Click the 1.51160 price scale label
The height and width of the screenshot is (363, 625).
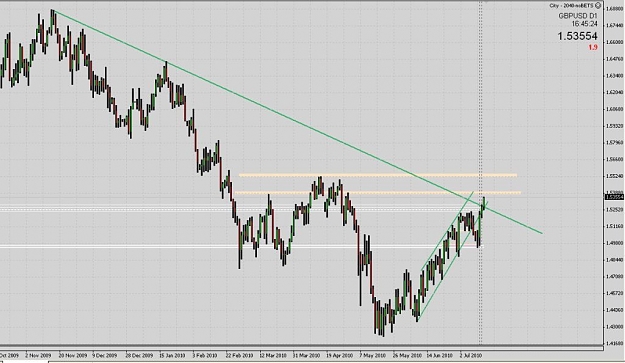tap(614, 226)
